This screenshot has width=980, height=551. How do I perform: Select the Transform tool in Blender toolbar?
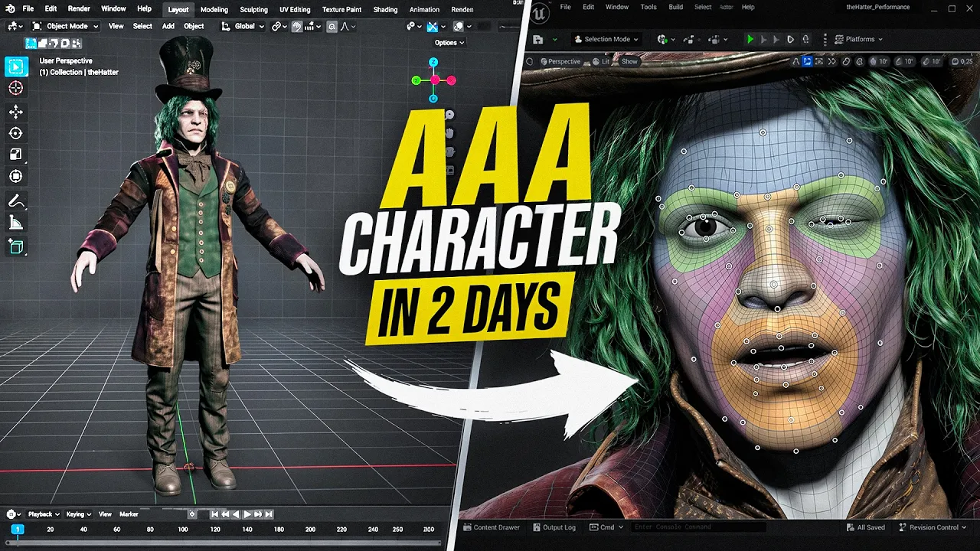[x=15, y=176]
